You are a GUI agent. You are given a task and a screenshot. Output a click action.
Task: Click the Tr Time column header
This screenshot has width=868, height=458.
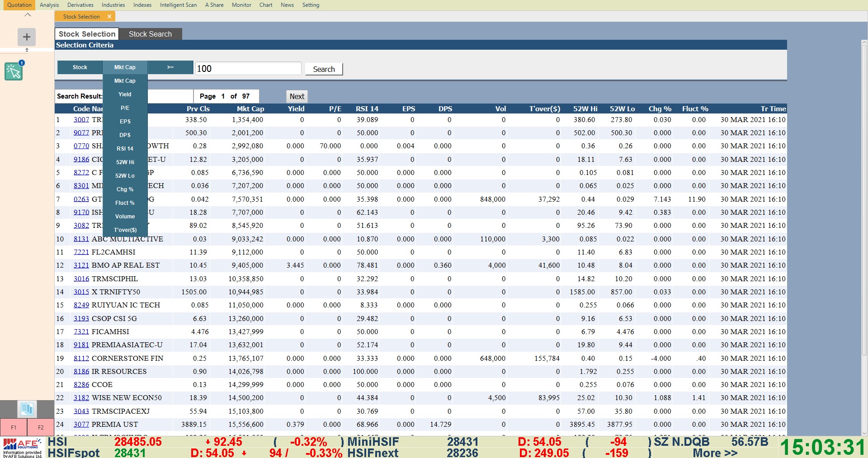click(x=773, y=109)
